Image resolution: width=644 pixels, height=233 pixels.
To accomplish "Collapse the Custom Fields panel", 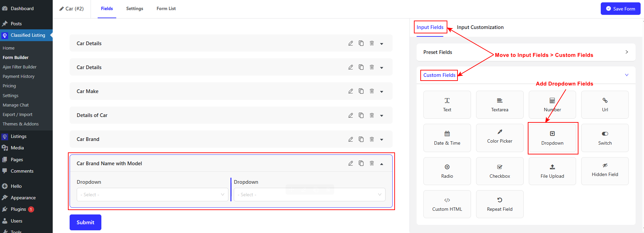I will [x=526, y=75].
